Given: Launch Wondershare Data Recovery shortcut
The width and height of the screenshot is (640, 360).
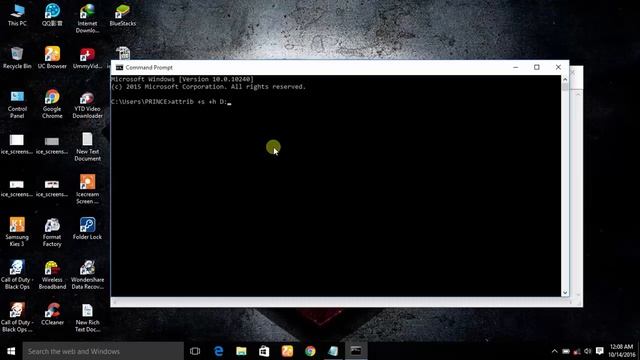Looking at the screenshot, I should pos(87,275).
